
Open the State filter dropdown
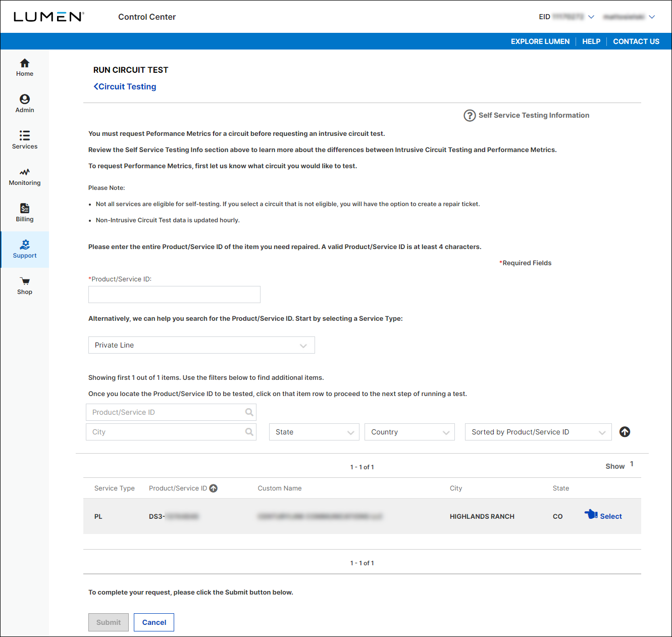tap(314, 432)
